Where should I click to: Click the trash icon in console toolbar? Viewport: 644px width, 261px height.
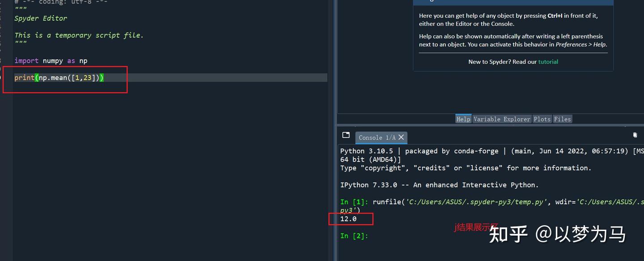coord(635,135)
